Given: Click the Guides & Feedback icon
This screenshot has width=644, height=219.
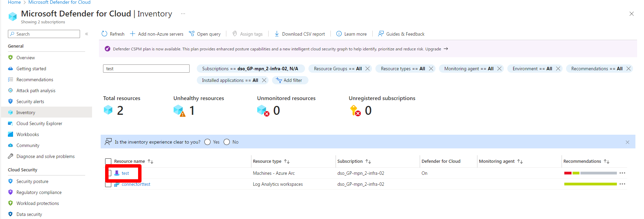Looking at the screenshot, I should 381,34.
